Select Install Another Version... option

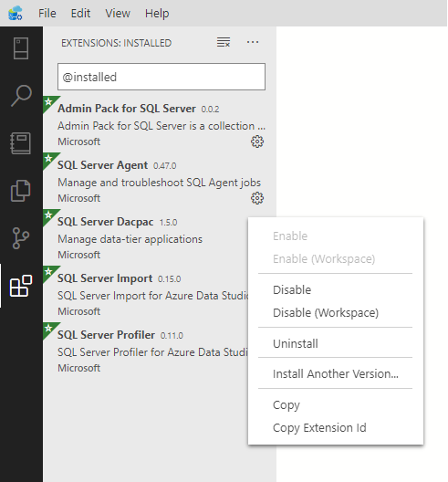coord(336,373)
